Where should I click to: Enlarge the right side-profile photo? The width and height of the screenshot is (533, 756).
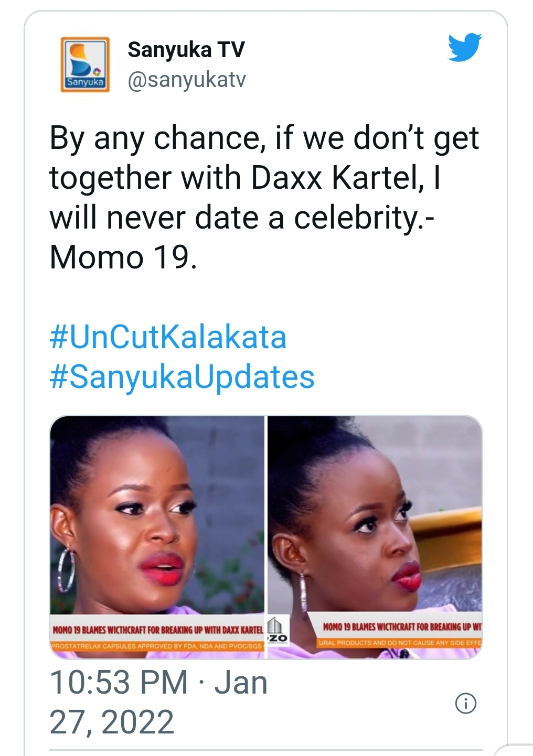(375, 514)
